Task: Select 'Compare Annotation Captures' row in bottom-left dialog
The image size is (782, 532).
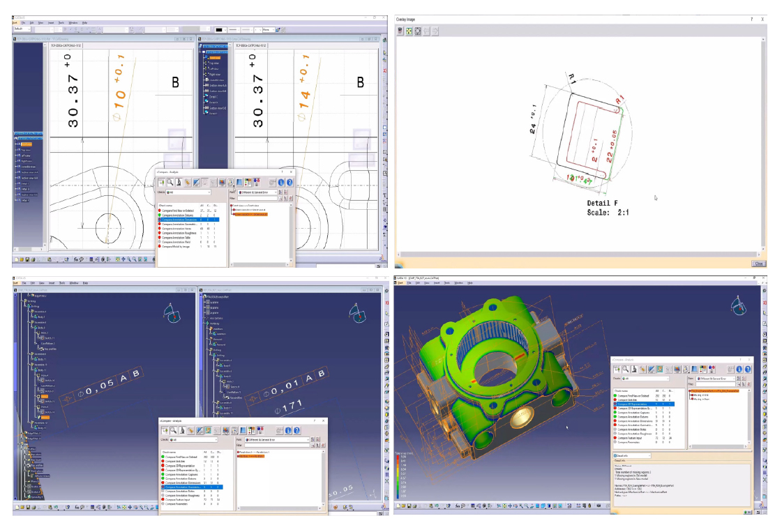Action: 192,475
